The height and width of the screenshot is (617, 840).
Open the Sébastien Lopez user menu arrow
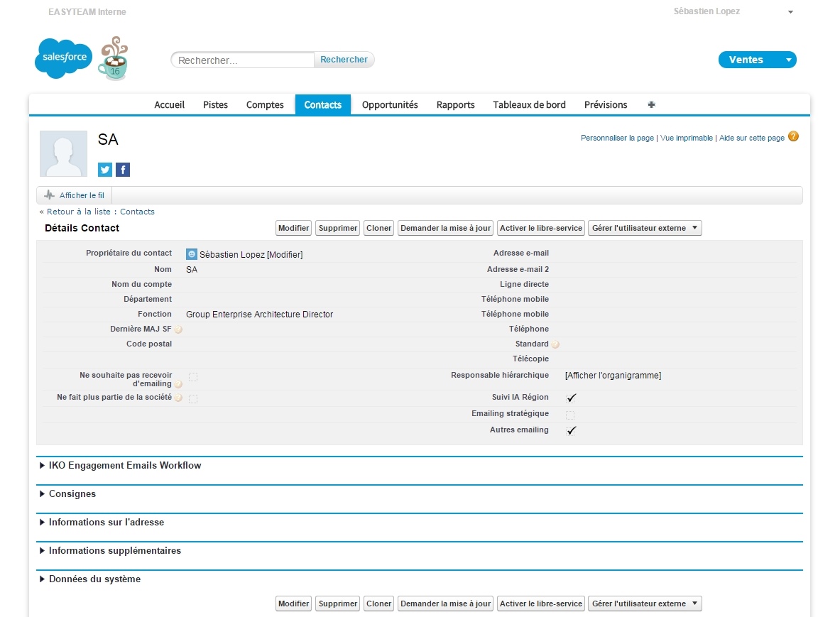click(x=790, y=12)
